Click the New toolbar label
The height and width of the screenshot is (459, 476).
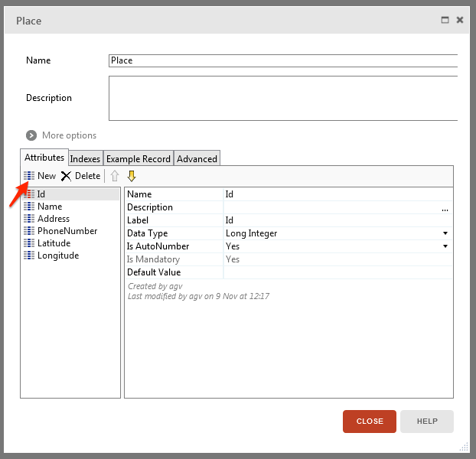tap(47, 176)
